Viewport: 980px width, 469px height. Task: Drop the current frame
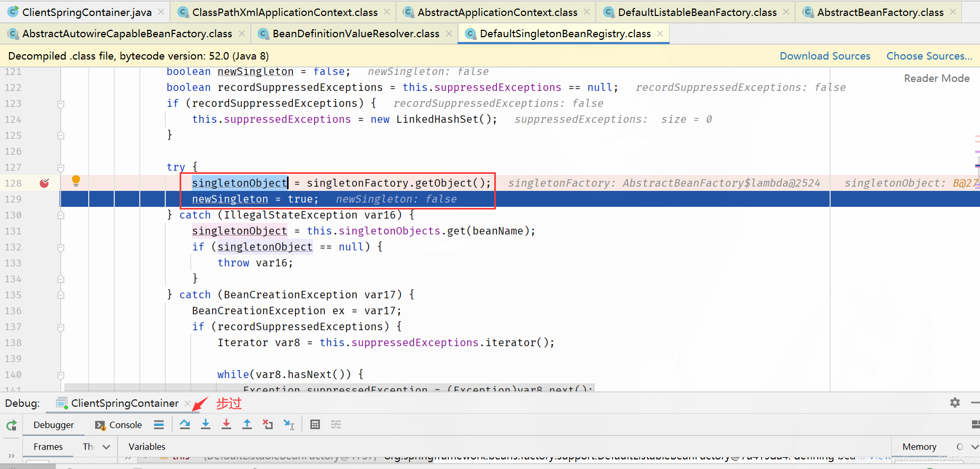point(268,424)
